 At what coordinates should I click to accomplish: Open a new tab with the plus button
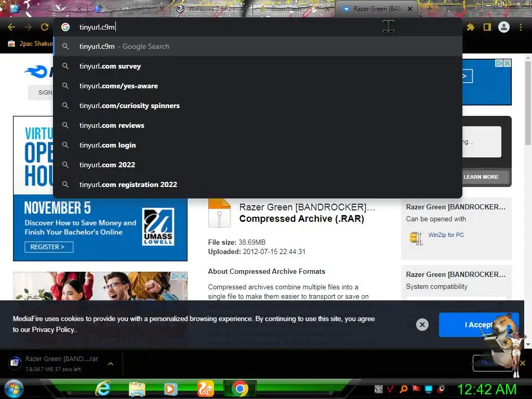(x=429, y=9)
